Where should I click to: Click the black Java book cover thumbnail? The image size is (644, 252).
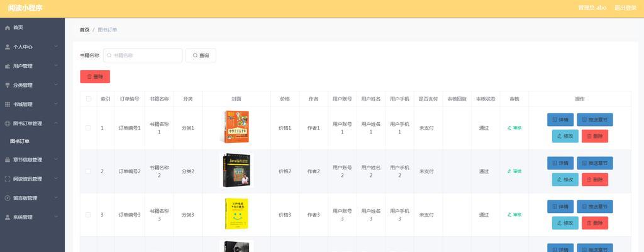[x=236, y=171]
